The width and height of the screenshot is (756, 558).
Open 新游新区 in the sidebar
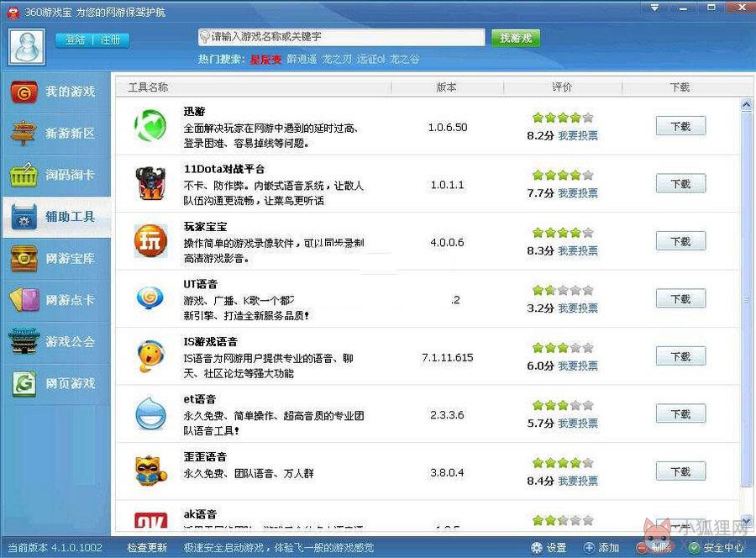point(56,133)
